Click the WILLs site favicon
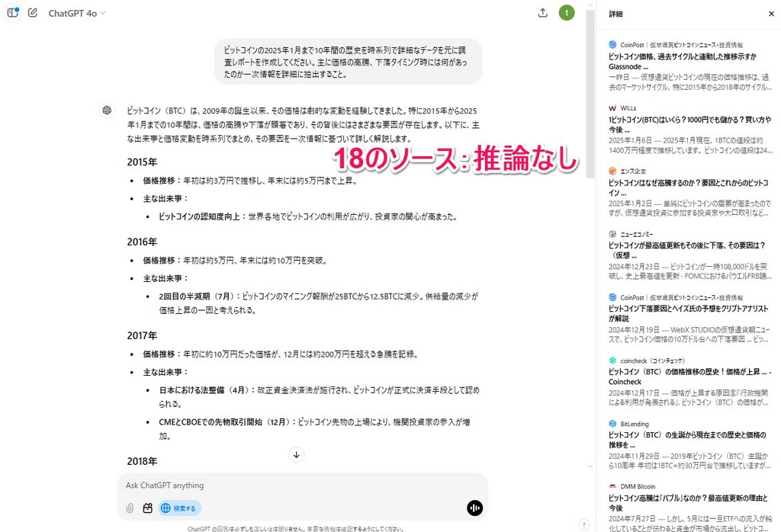The width and height of the screenshot is (781, 532). tap(612, 108)
